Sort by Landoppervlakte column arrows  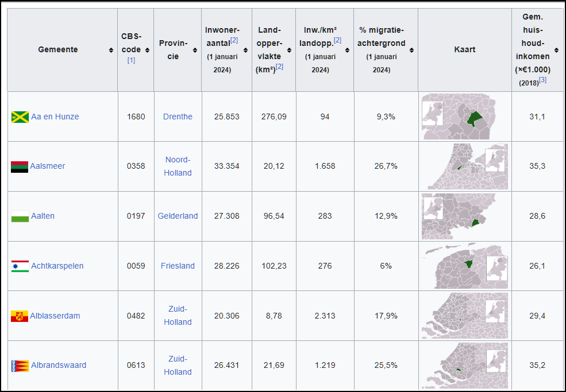[289, 50]
